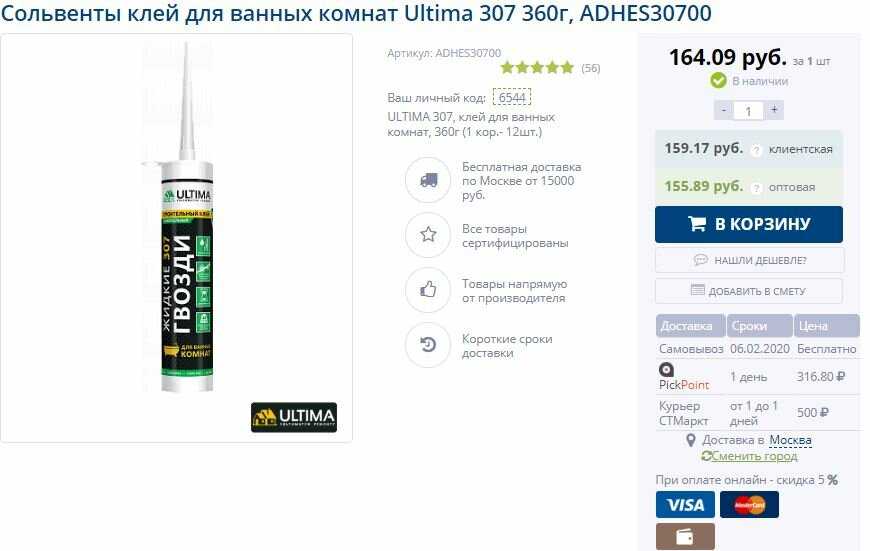
Task: Click the help icon next to клиентская price
Action: point(756,150)
